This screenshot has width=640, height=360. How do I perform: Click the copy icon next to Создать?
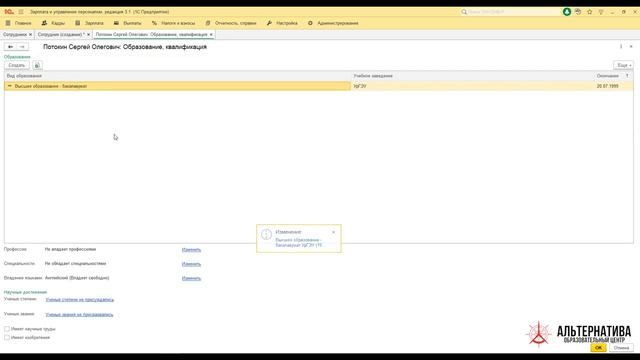click(37, 65)
